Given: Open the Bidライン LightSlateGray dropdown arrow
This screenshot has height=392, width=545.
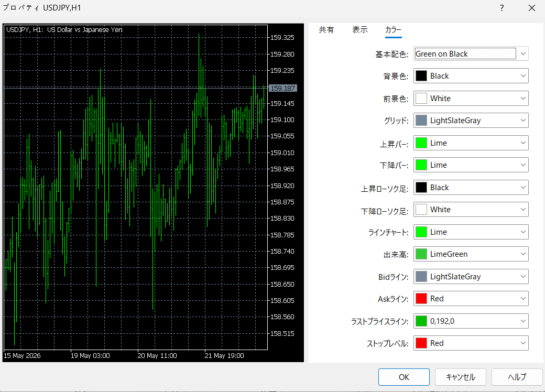Looking at the screenshot, I should pyautogui.click(x=523, y=277).
